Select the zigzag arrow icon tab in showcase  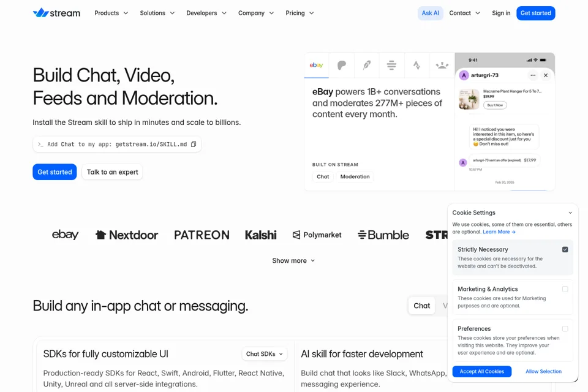point(417,66)
